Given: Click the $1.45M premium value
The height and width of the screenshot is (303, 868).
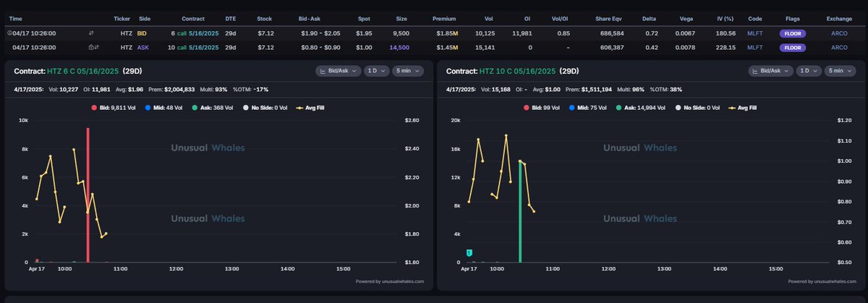Looking at the screenshot, I should point(446,47).
